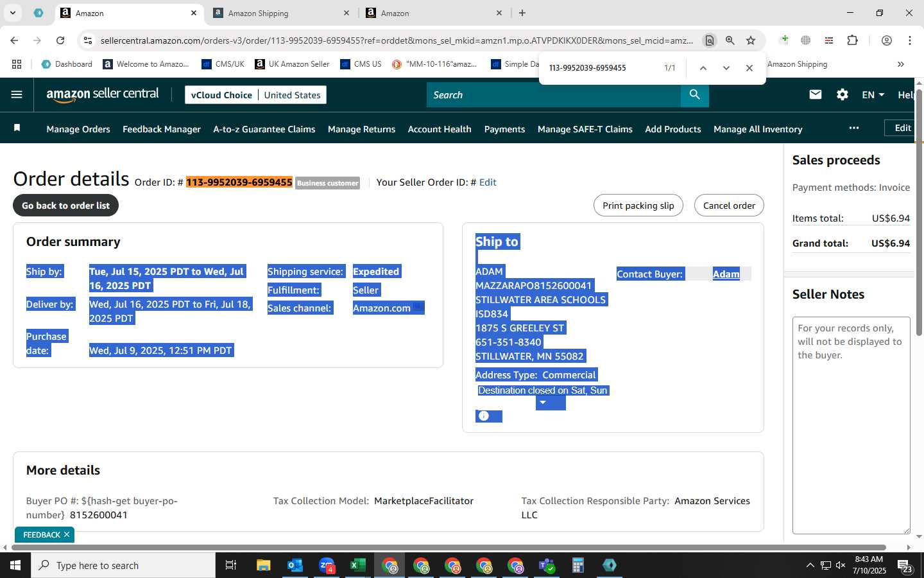This screenshot has height=578, width=924.
Task: Click Print packing slip button
Action: click(638, 206)
